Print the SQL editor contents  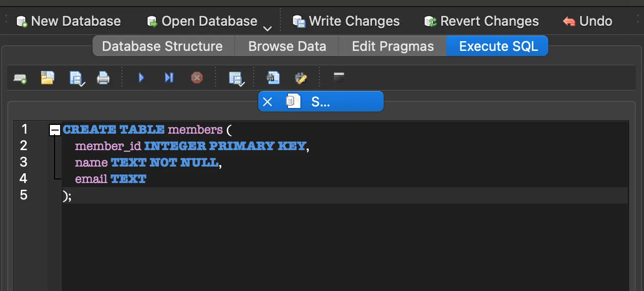click(103, 78)
